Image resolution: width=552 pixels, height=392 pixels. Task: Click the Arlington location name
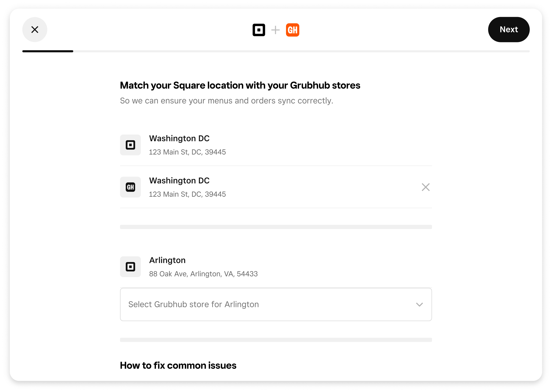click(x=167, y=260)
